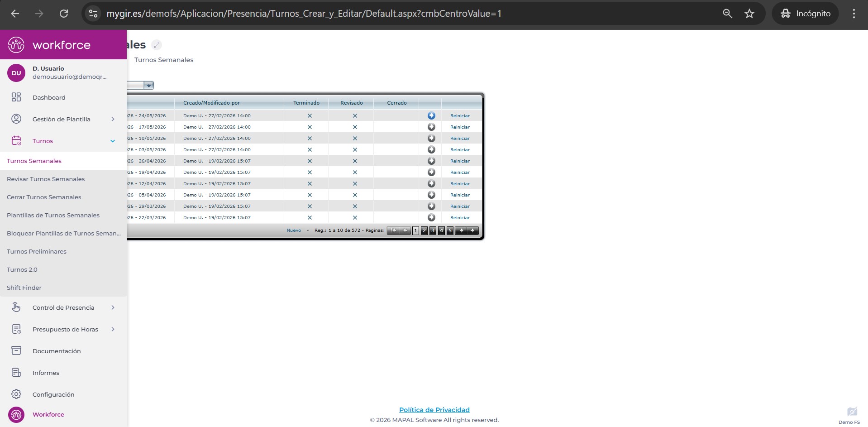Collapse the Turnos menu section
This screenshot has height=427, width=868.
113,141
